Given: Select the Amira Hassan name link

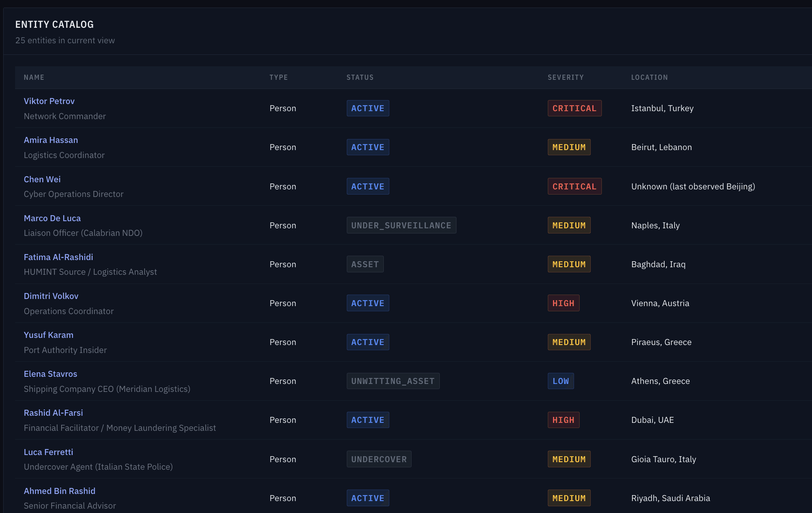Looking at the screenshot, I should pos(51,140).
